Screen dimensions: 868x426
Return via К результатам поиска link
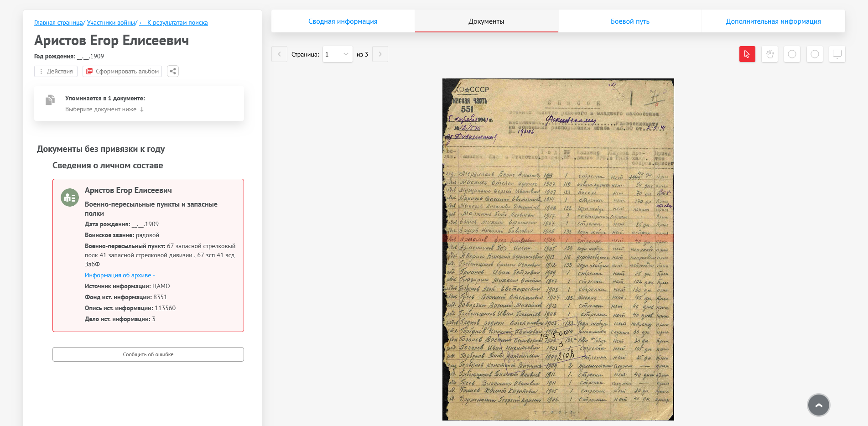click(173, 23)
